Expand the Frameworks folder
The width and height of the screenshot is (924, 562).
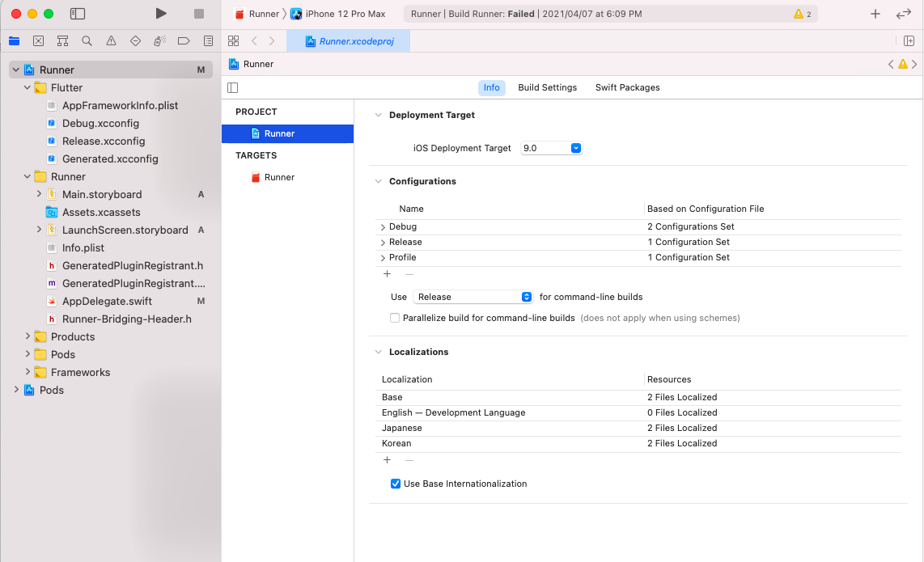[28, 372]
